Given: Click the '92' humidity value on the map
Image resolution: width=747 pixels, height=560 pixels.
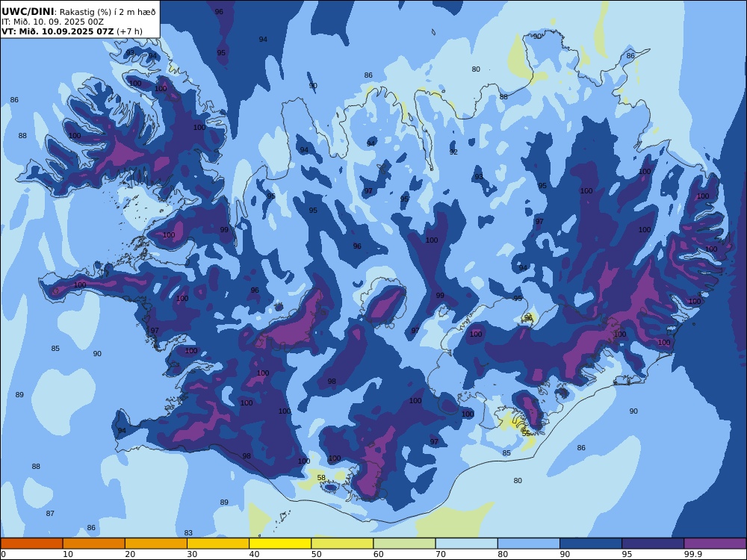Looking at the screenshot, I should pos(453,152).
